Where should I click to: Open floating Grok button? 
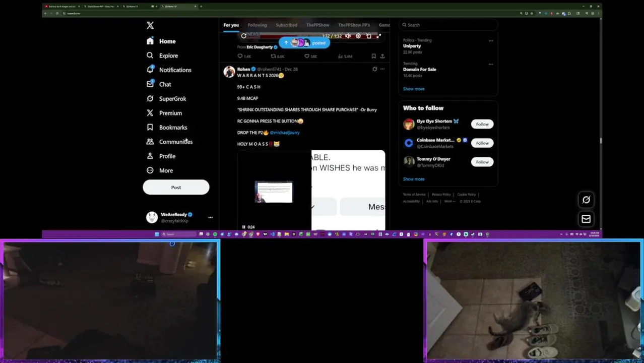(x=586, y=200)
